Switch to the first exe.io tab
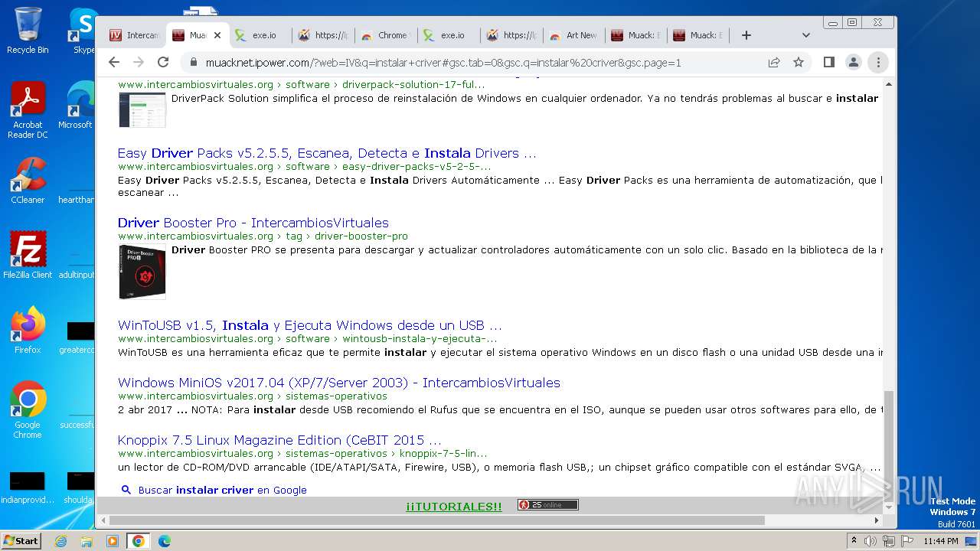Image resolution: width=980 pixels, height=551 pixels. click(x=260, y=35)
